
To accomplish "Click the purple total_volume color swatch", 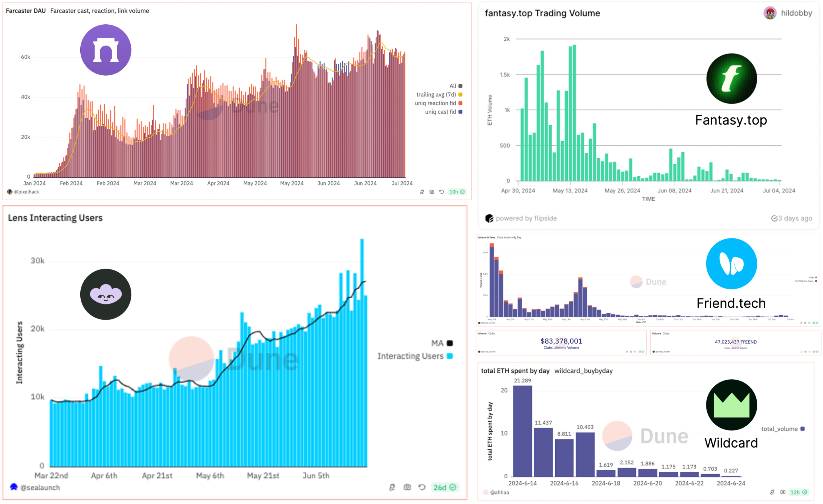I will tap(803, 429).
